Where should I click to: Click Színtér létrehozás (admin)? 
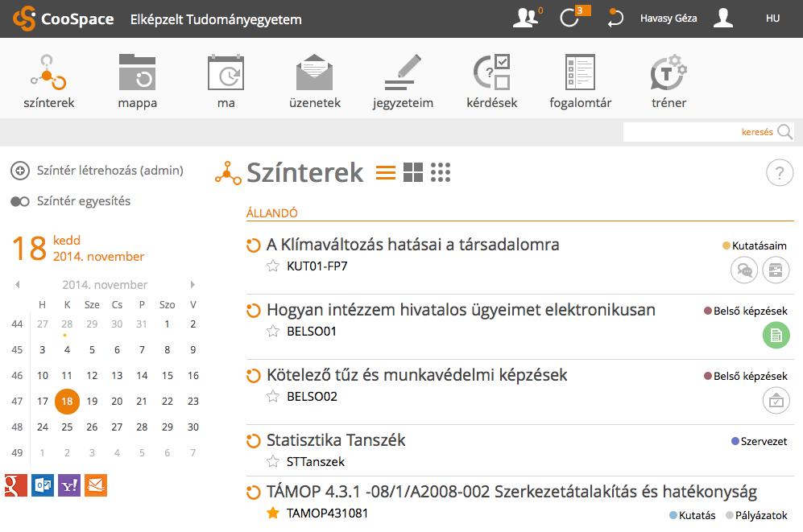(97, 171)
